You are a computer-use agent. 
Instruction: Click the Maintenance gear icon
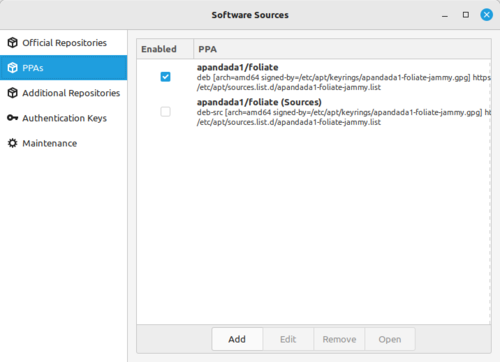(x=12, y=143)
